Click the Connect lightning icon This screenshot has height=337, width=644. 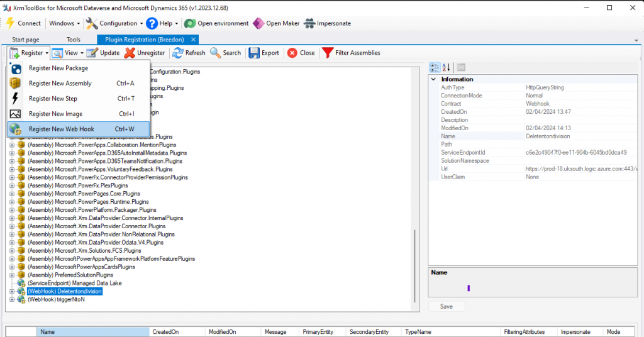point(10,23)
